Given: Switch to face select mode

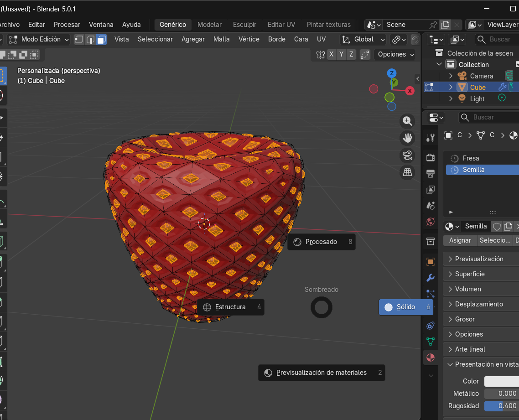Looking at the screenshot, I should pyautogui.click(x=101, y=39).
